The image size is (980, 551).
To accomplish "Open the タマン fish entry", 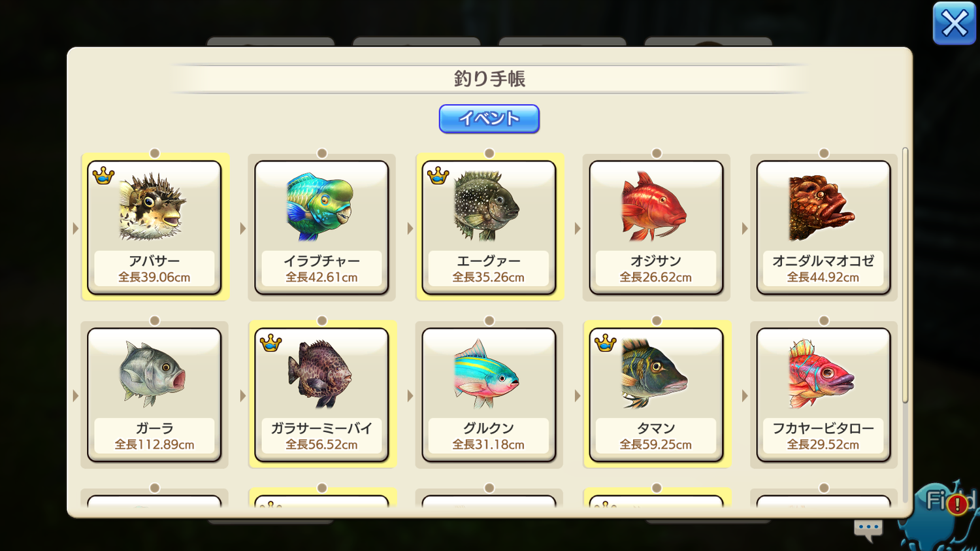I will click(656, 395).
